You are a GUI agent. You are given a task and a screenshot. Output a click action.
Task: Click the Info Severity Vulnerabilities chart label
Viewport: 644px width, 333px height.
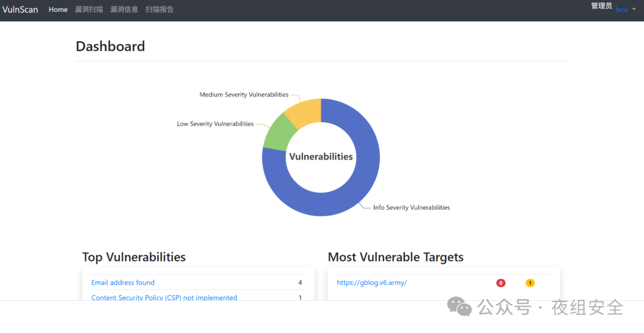point(411,207)
